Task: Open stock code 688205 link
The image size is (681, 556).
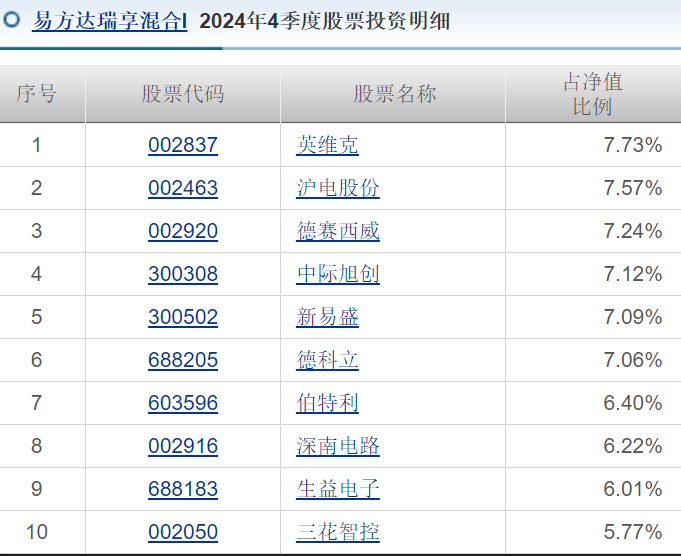Action: (x=183, y=360)
